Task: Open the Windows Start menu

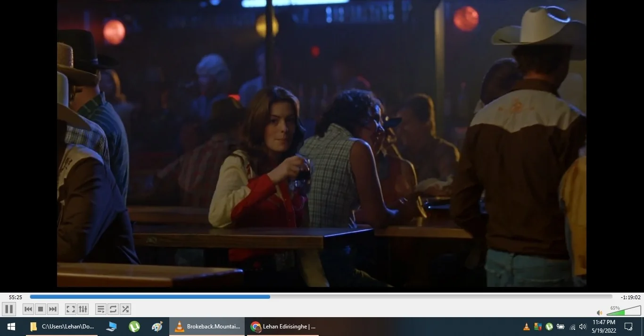Action: pos(11,327)
